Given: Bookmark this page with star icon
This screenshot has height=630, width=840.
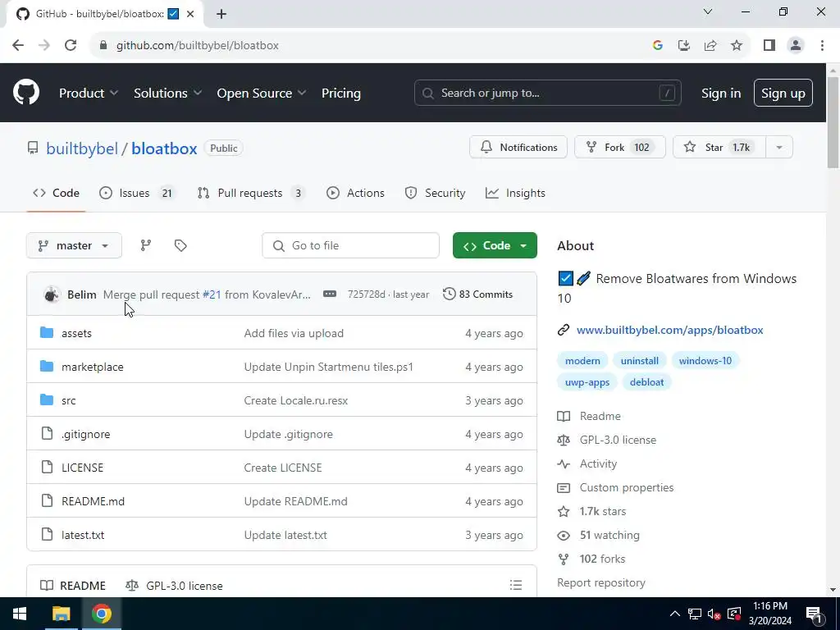Looking at the screenshot, I should (737, 45).
